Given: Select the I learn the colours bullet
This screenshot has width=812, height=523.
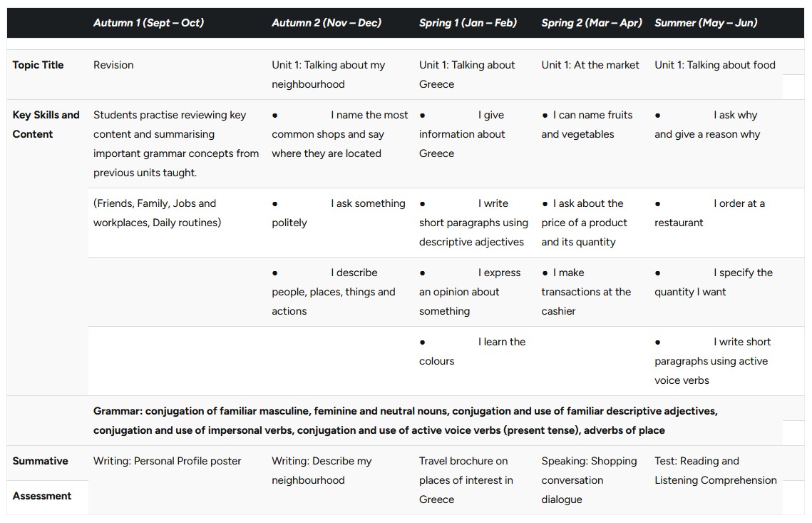Looking at the screenshot, I should pyautogui.click(x=472, y=352).
